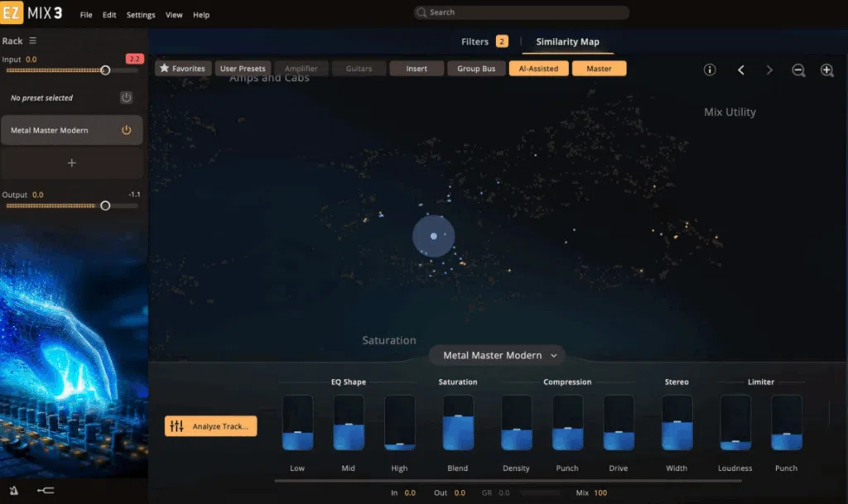Go back with the left arrow icon
The image size is (848, 504).
(741, 70)
